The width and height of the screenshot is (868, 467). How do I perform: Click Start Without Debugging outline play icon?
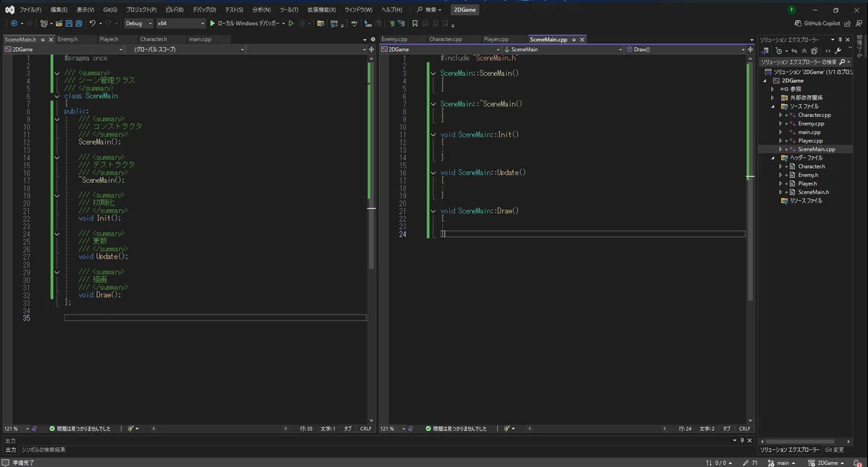coord(291,23)
